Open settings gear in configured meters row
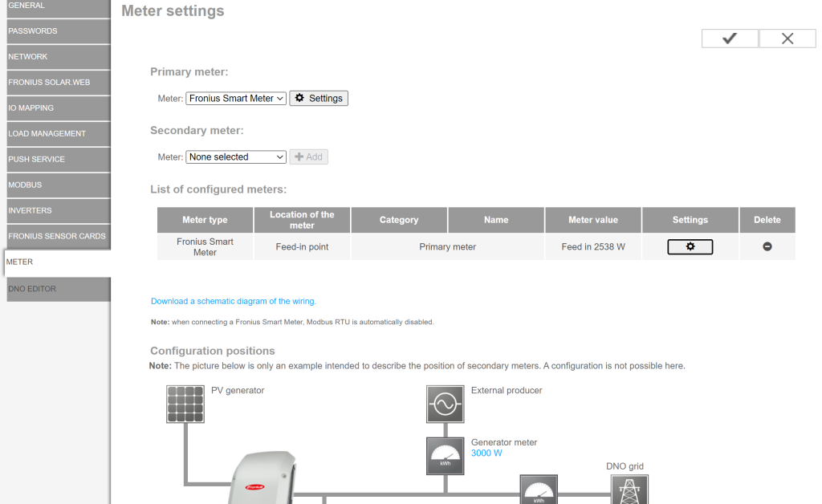The width and height of the screenshot is (822, 504). tap(690, 246)
